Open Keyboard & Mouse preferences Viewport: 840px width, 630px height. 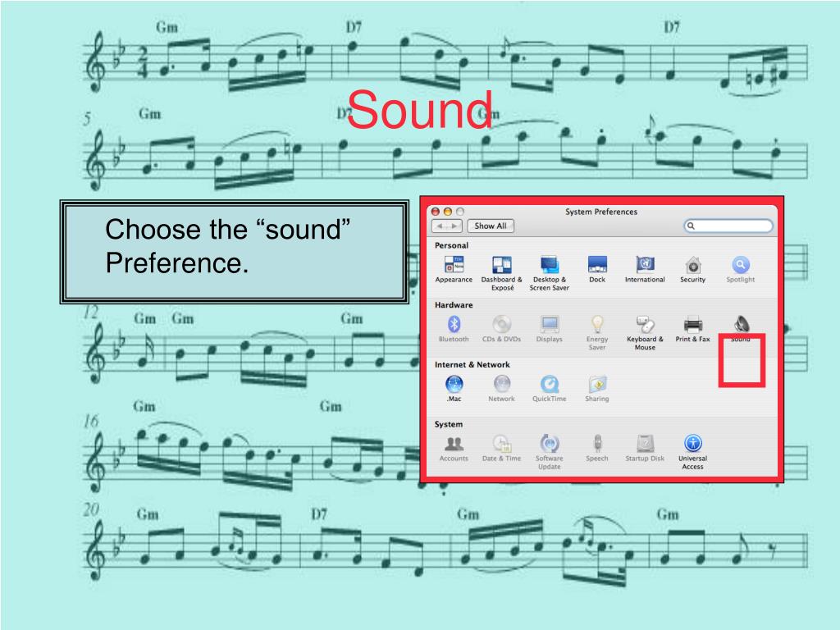(x=645, y=325)
